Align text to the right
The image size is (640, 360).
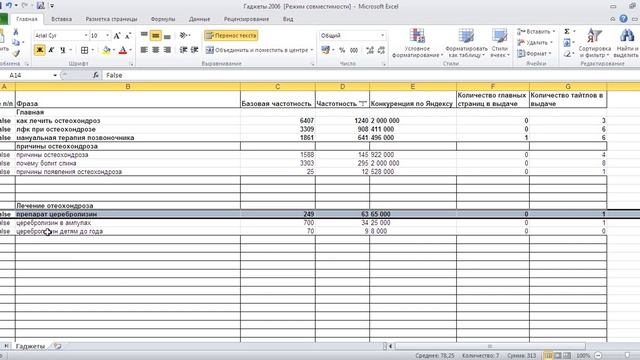[167, 50]
